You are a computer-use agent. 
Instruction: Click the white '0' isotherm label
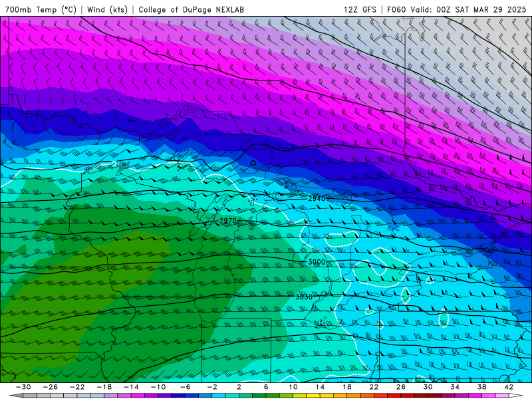coord(114,164)
